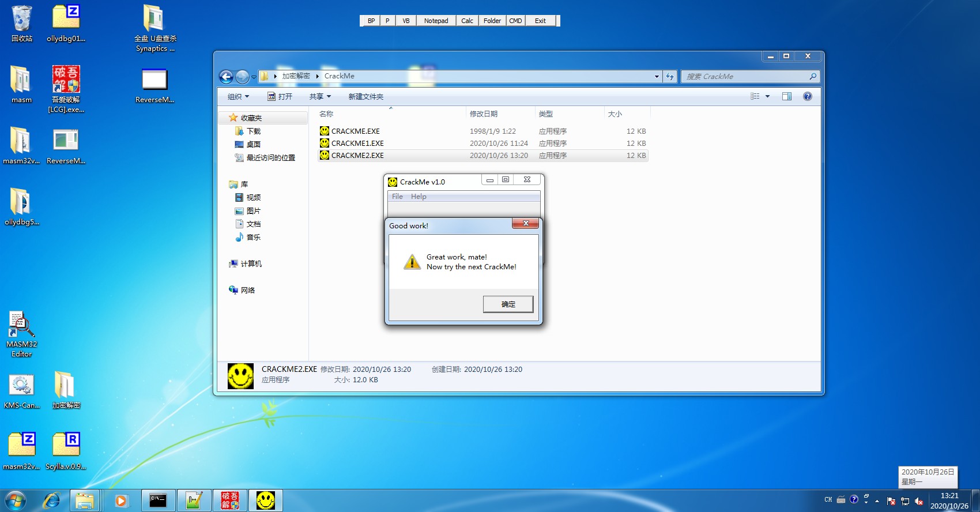
Task: Open the volume icon in the system tray
Action: pos(919,500)
